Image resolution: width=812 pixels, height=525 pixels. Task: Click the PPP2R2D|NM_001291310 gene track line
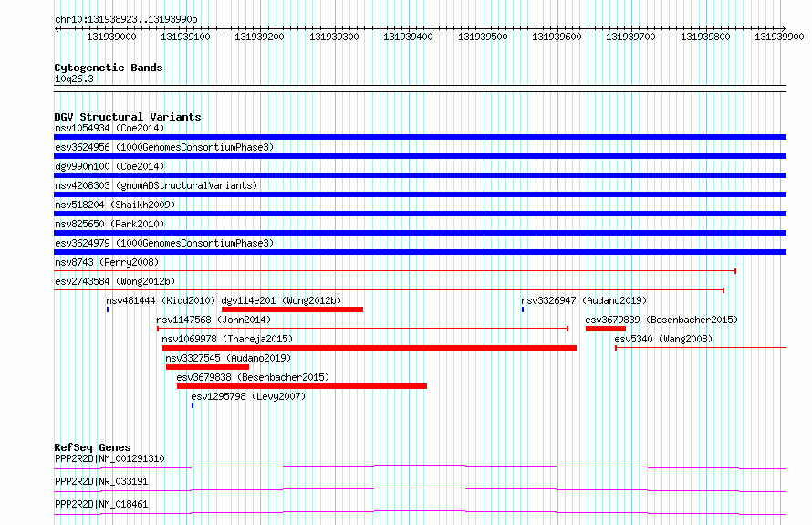tap(420, 467)
